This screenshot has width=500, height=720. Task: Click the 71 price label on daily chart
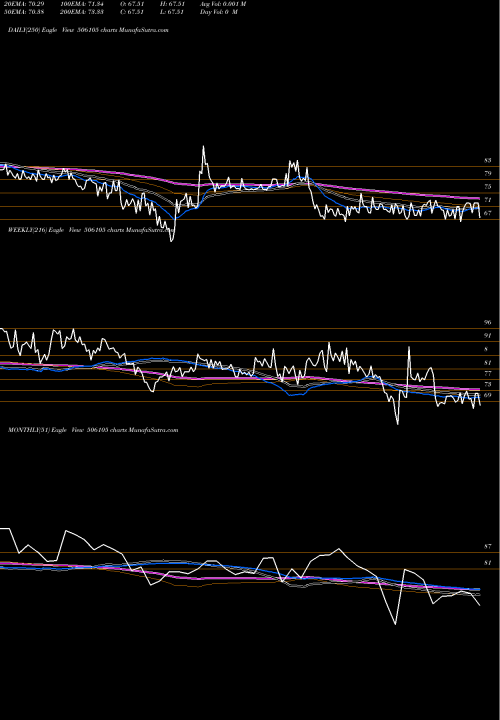pos(488,200)
